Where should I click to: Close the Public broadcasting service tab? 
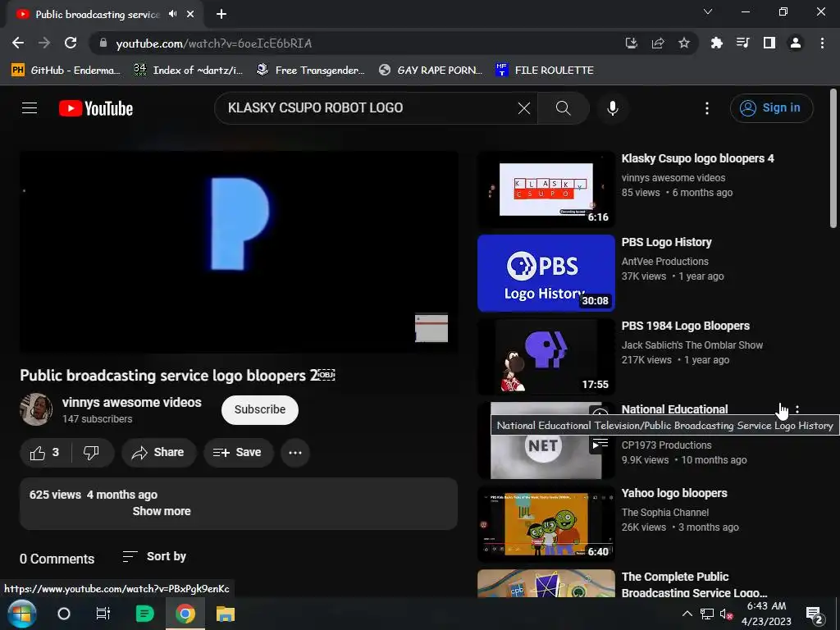click(190, 15)
